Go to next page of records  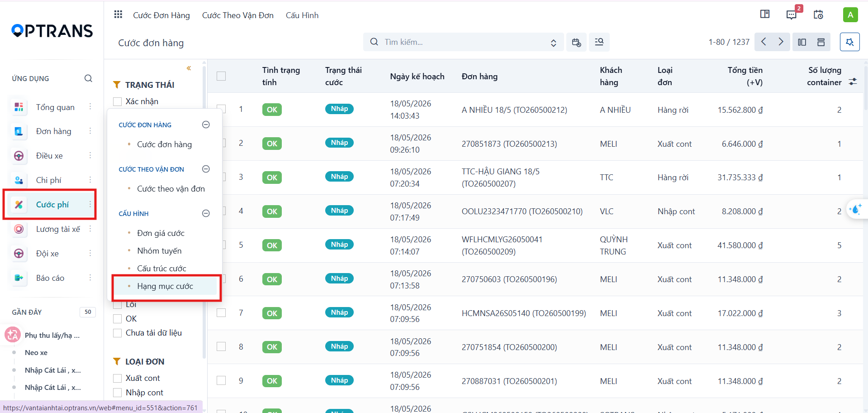point(781,42)
